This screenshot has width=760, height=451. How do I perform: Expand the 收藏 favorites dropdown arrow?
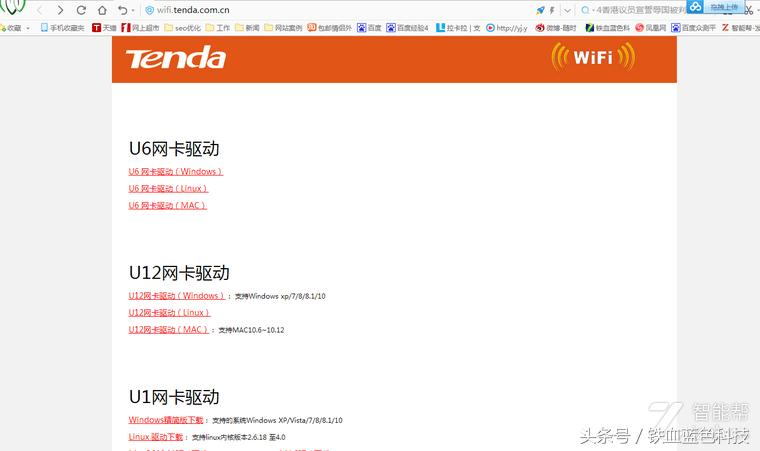click(x=28, y=28)
